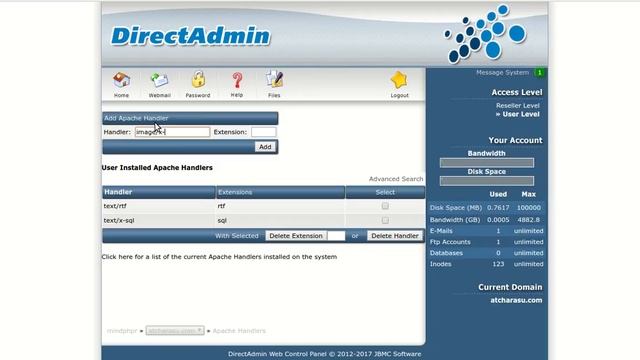Image resolution: width=640 pixels, height=360 pixels.
Task: Click the Message System link
Action: click(x=502, y=73)
